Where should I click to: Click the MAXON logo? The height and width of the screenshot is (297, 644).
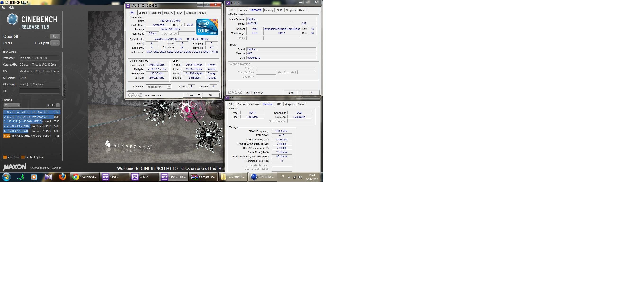(14, 167)
